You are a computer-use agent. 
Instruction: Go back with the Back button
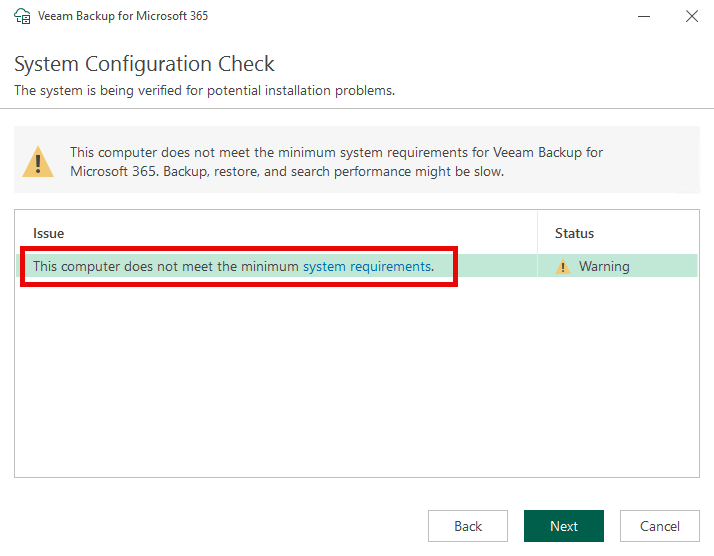pyautogui.click(x=467, y=526)
